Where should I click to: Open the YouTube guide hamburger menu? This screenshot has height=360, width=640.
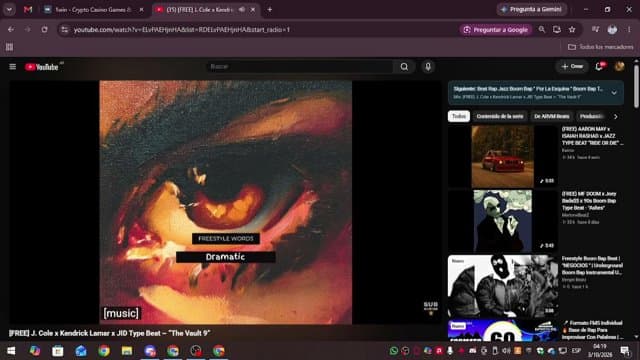[x=13, y=67]
